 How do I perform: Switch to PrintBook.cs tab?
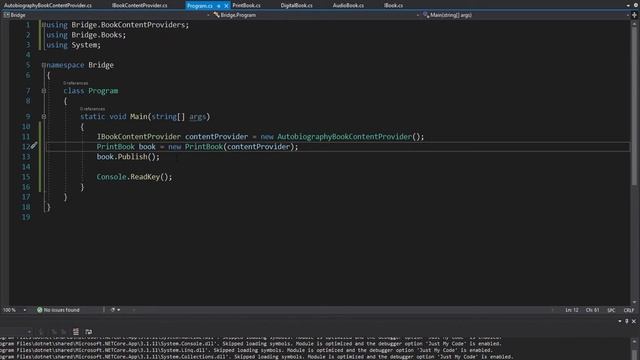[247, 6]
